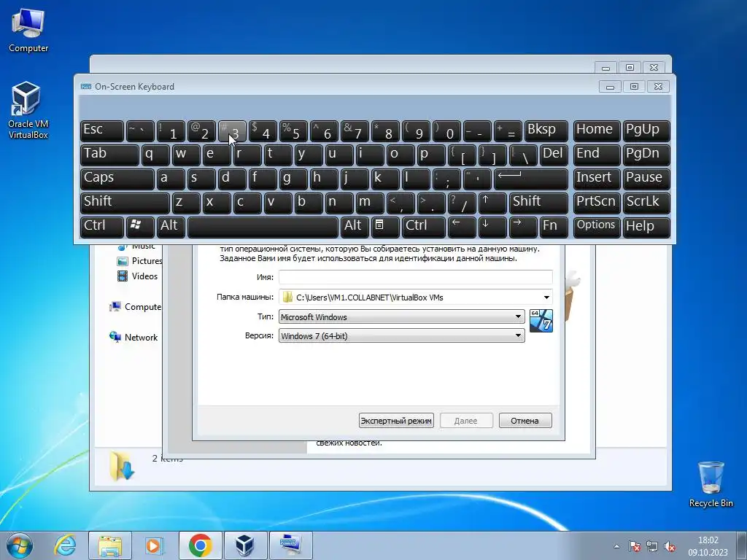Click the PgUp key on keyboard
The width and height of the screenshot is (747, 560).
pyautogui.click(x=646, y=131)
